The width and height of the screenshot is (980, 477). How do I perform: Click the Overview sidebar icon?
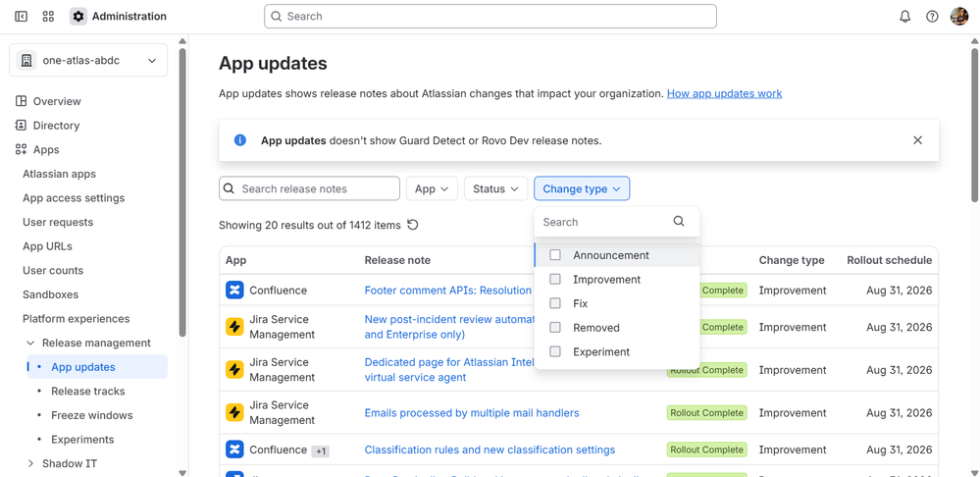pyautogui.click(x=21, y=101)
